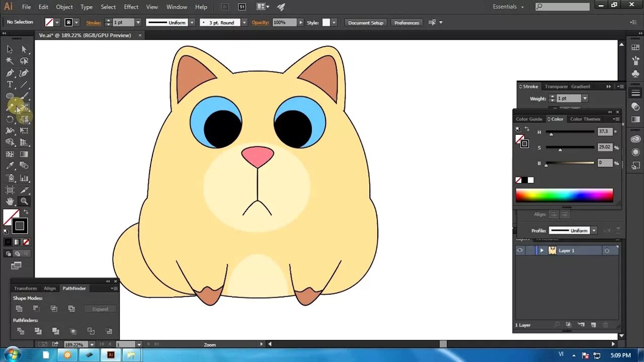Viewport: 644px width, 362px height.
Task: Select the Zoom tool
Action: click(24, 201)
